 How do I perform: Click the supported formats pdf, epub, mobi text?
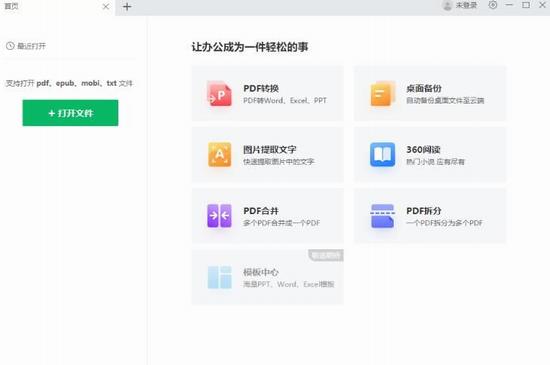tap(69, 83)
